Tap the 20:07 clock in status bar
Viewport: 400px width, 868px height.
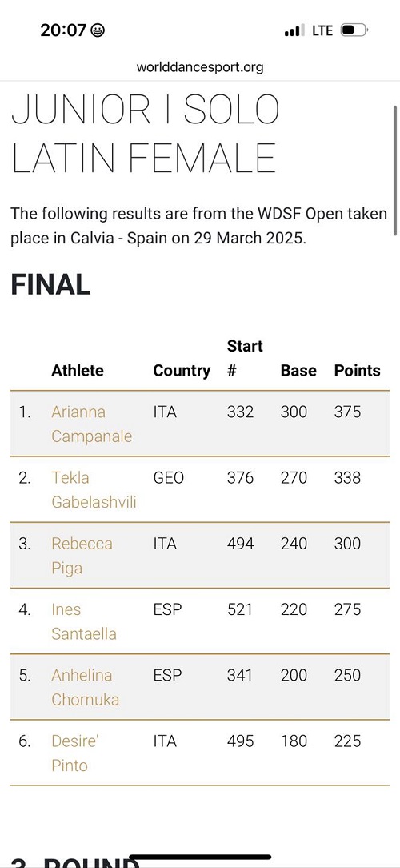point(63,30)
